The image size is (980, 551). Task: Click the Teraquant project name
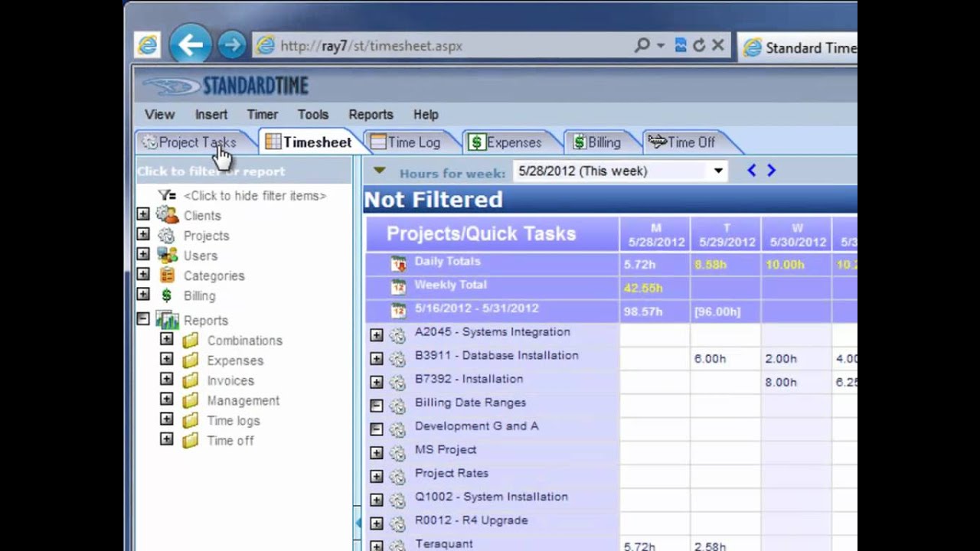pos(444,543)
